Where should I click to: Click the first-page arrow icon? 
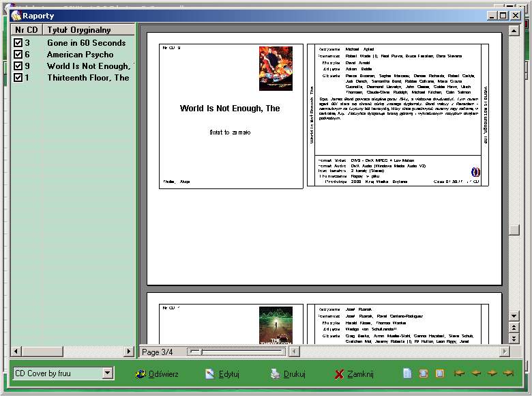pos(460,373)
